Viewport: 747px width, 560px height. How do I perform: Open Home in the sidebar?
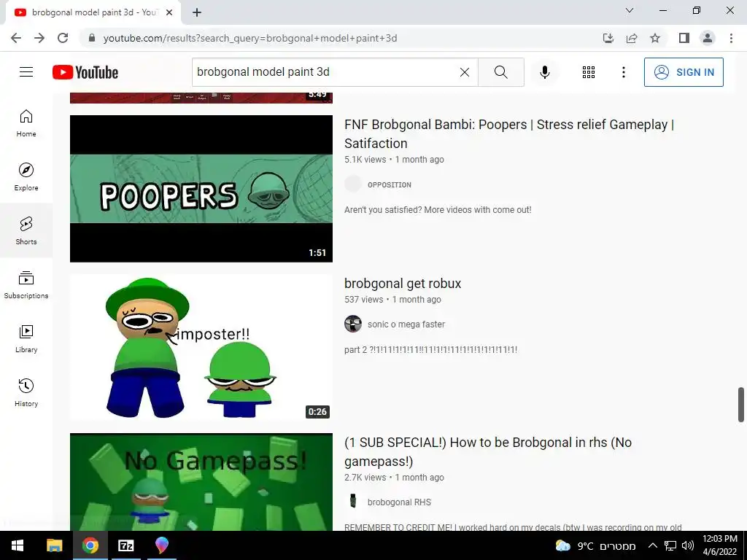tap(26, 122)
